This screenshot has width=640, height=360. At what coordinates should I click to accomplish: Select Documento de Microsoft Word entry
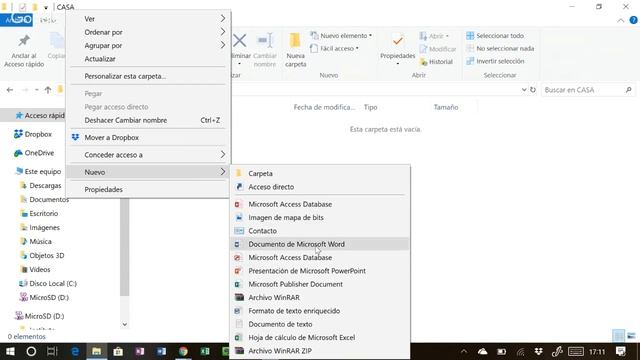coord(320,244)
